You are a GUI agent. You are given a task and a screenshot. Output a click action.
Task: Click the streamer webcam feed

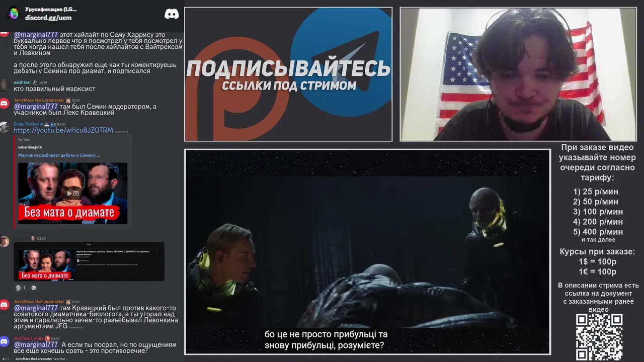[x=518, y=74]
